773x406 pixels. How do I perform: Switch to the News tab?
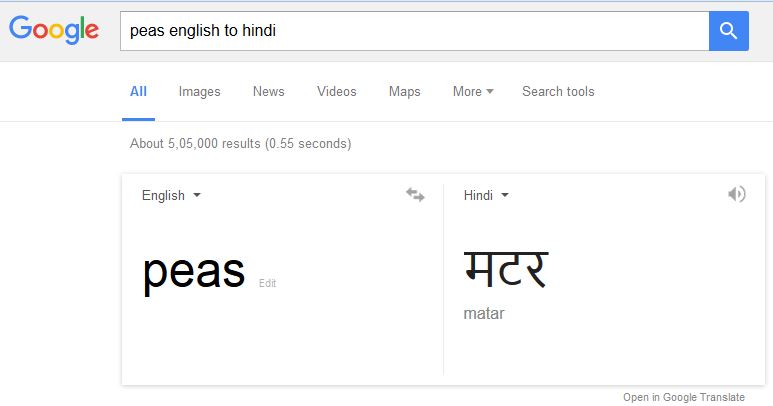(269, 92)
